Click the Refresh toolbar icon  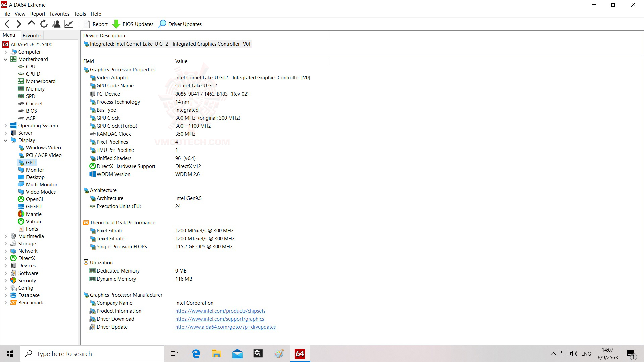(44, 24)
